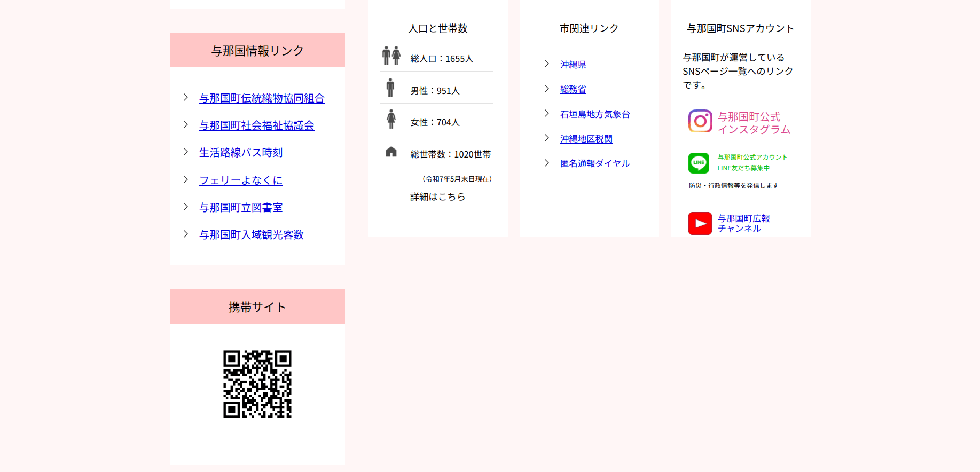Viewport: 980px width, 472px height.
Task: Click chevron beside 与那国町伝統織物協同組合
Action: click(x=186, y=97)
